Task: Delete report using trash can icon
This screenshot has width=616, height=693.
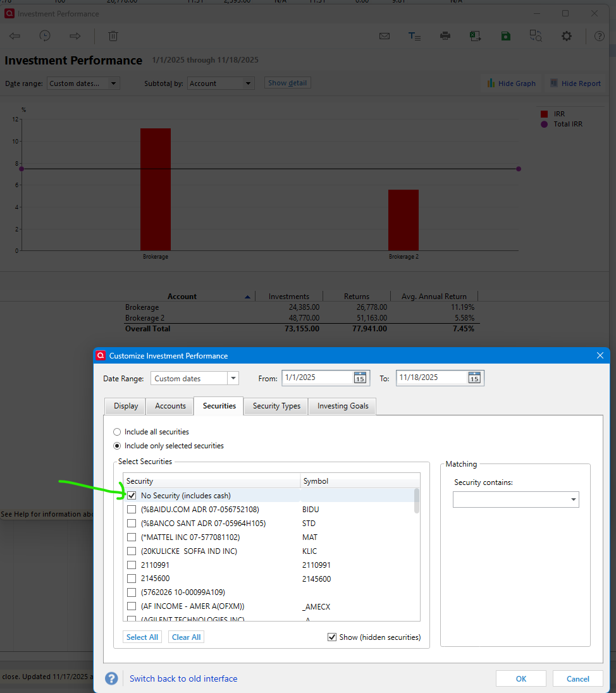Action: [x=113, y=36]
